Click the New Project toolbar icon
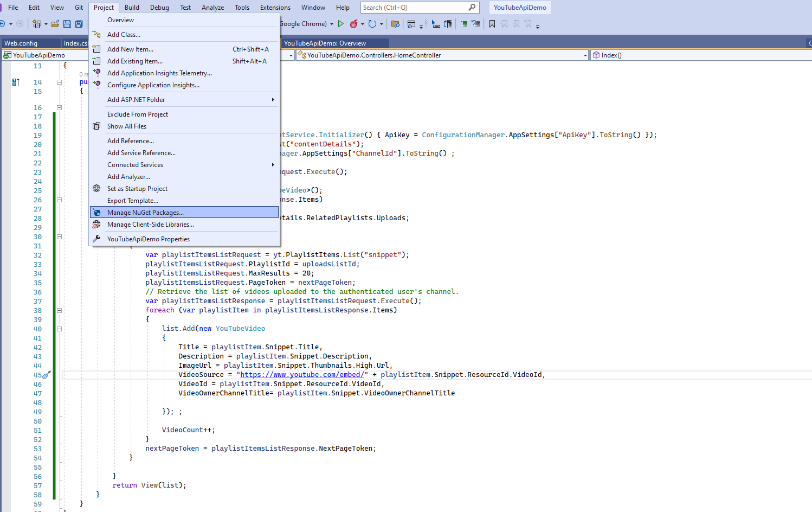Image resolution: width=812 pixels, height=512 pixels. click(x=37, y=24)
